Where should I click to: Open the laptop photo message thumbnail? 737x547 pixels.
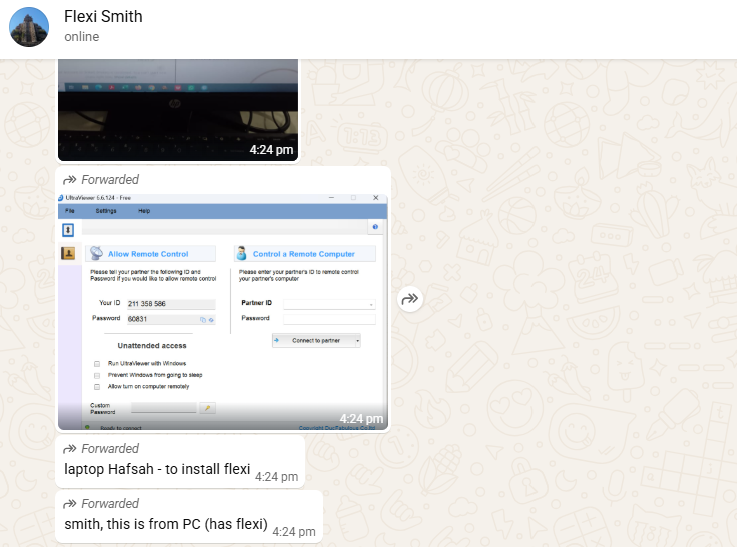pyautogui.click(x=178, y=110)
